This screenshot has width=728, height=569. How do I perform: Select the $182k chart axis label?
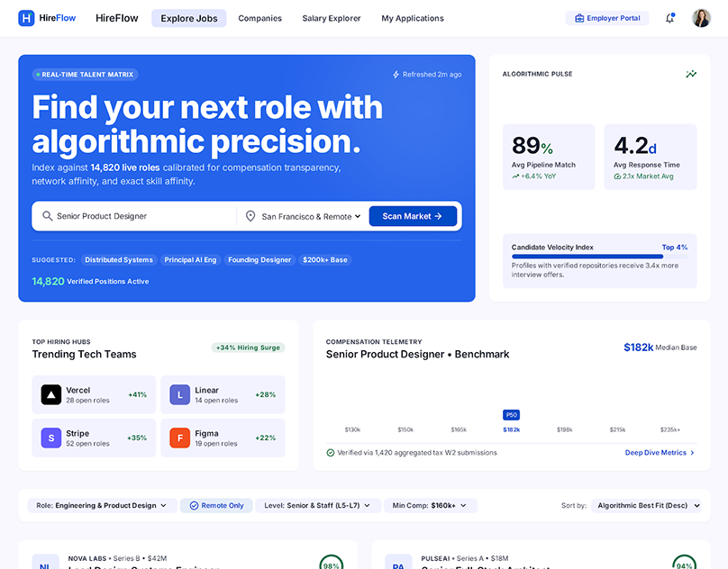click(511, 429)
